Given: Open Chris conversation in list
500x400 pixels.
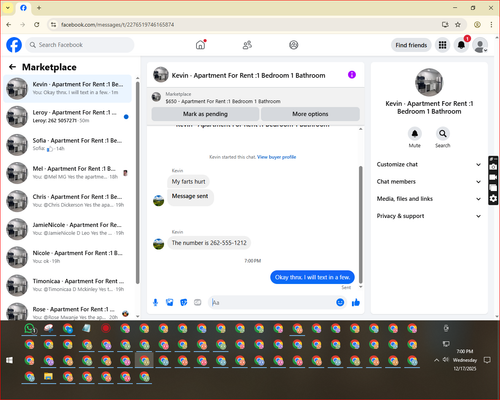Looking at the screenshot, I should pos(68,201).
